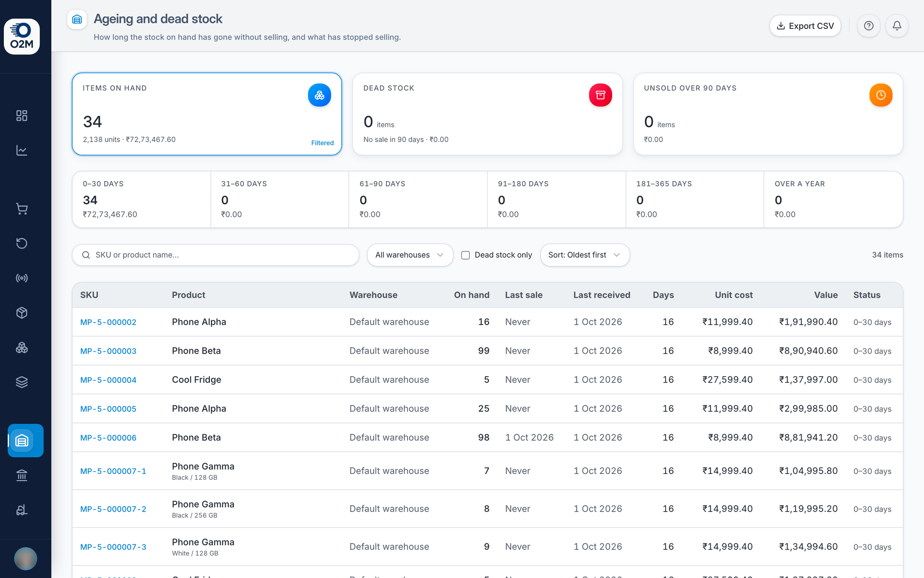Enable the Dead stock only checkbox

[x=465, y=255]
